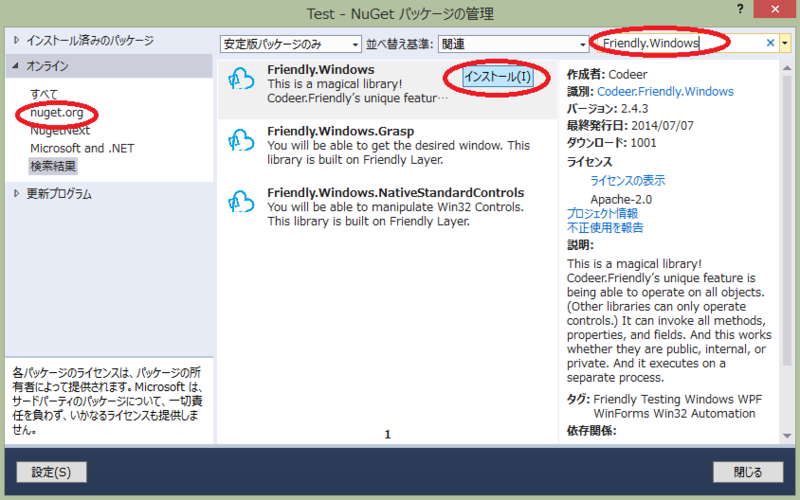Clear the search box with the X icon
Screen dimensions: 800x500
(x=770, y=43)
